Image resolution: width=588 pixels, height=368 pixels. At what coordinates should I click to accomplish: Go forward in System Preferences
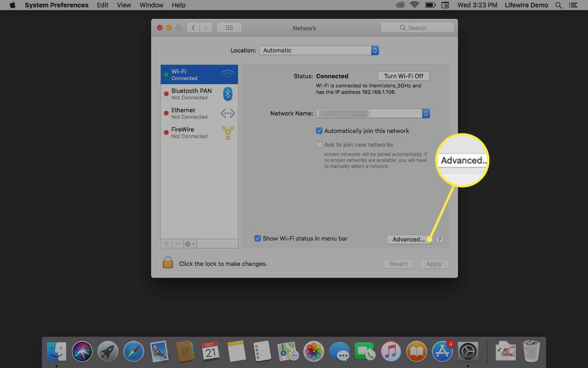click(x=206, y=28)
